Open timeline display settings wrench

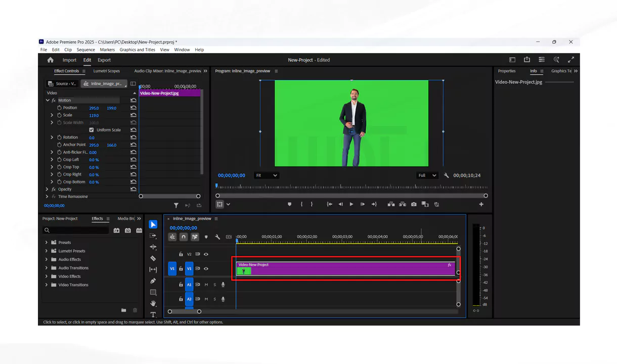click(217, 237)
